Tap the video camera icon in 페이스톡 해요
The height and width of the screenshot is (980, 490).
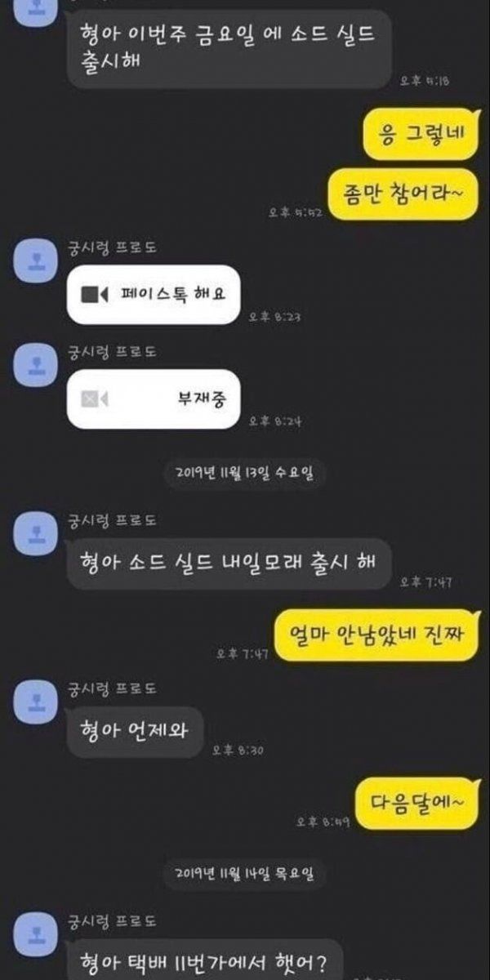click(94, 294)
